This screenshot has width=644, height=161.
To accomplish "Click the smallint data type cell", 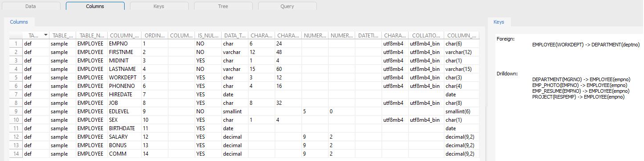I will (x=235, y=111).
